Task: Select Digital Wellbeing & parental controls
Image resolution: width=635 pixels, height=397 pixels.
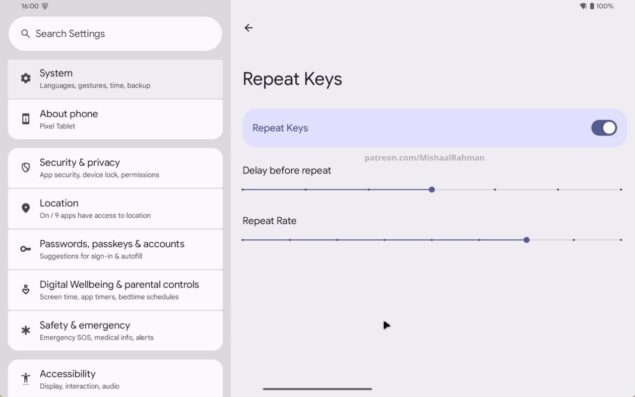Action: coord(115,290)
